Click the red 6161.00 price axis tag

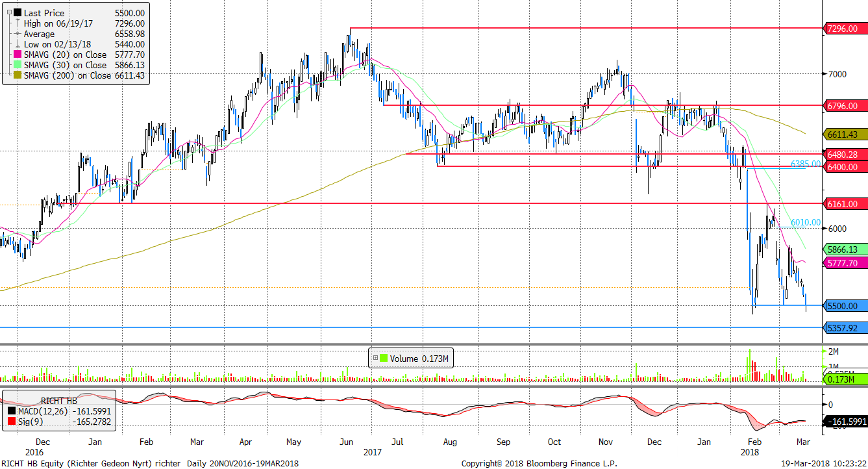tap(845, 203)
